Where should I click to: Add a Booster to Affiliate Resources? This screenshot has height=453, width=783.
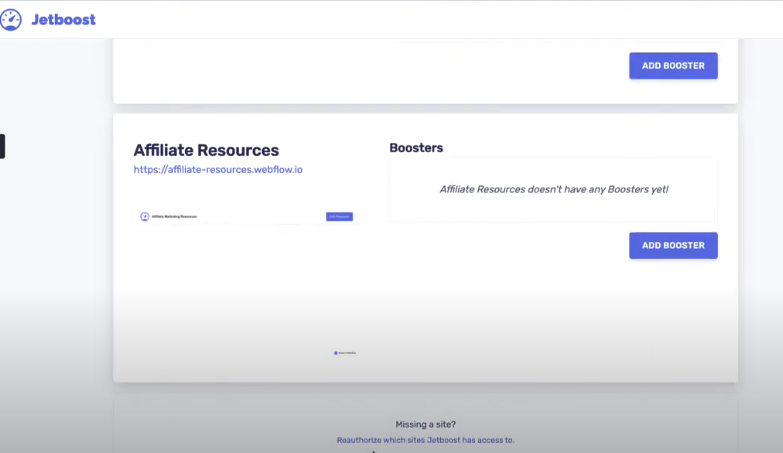pos(673,245)
